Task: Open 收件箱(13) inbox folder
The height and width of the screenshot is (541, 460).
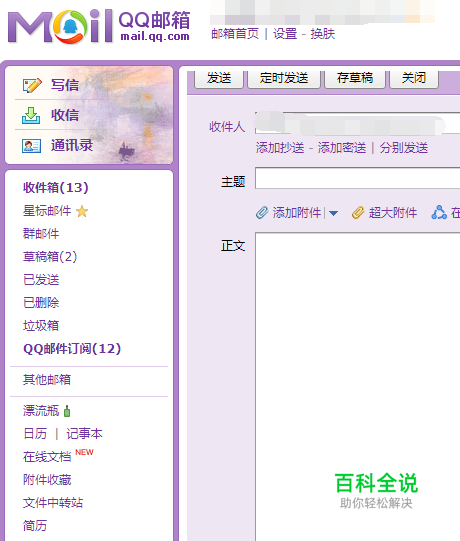Action: [x=56, y=188]
